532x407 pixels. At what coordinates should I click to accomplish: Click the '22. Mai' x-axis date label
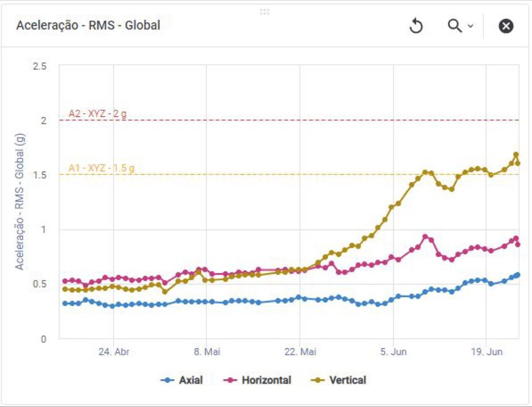300,351
